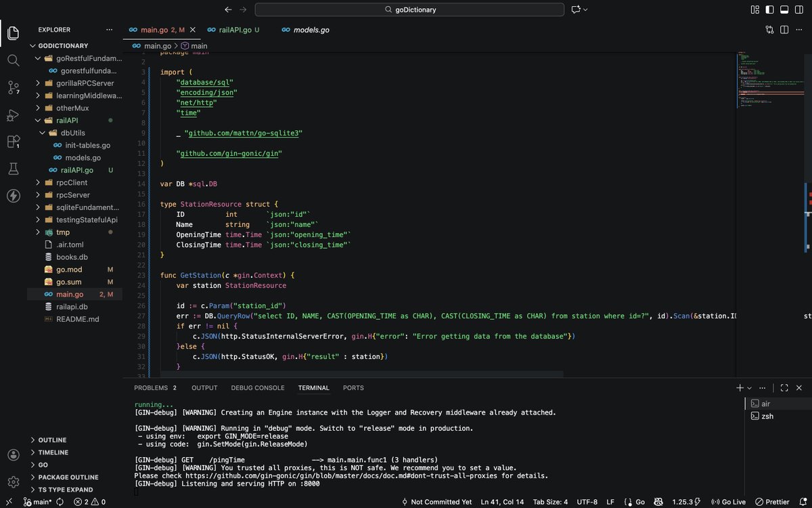This screenshot has height=508, width=812.
Task: Open the Extensions view
Action: tap(14, 142)
